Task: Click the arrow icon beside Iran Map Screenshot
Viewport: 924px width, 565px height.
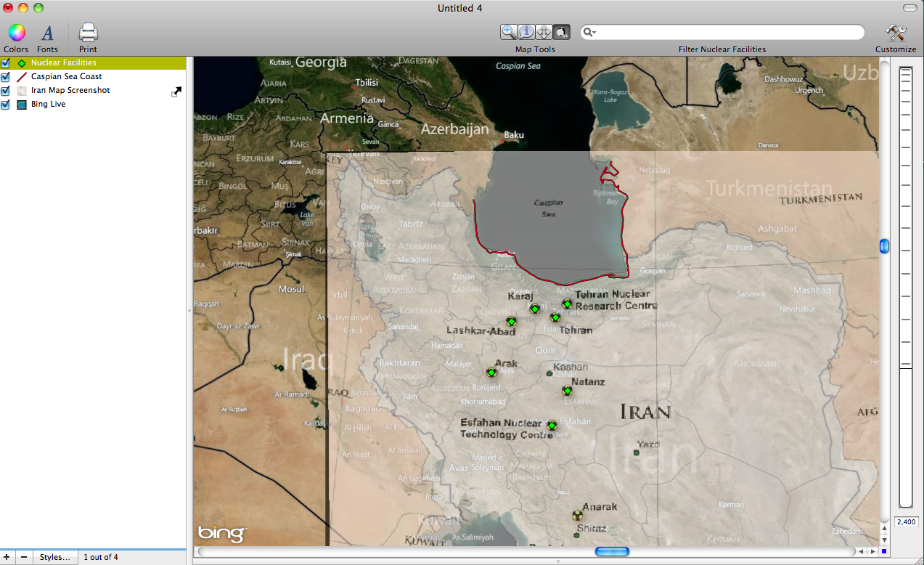Action: (x=176, y=92)
